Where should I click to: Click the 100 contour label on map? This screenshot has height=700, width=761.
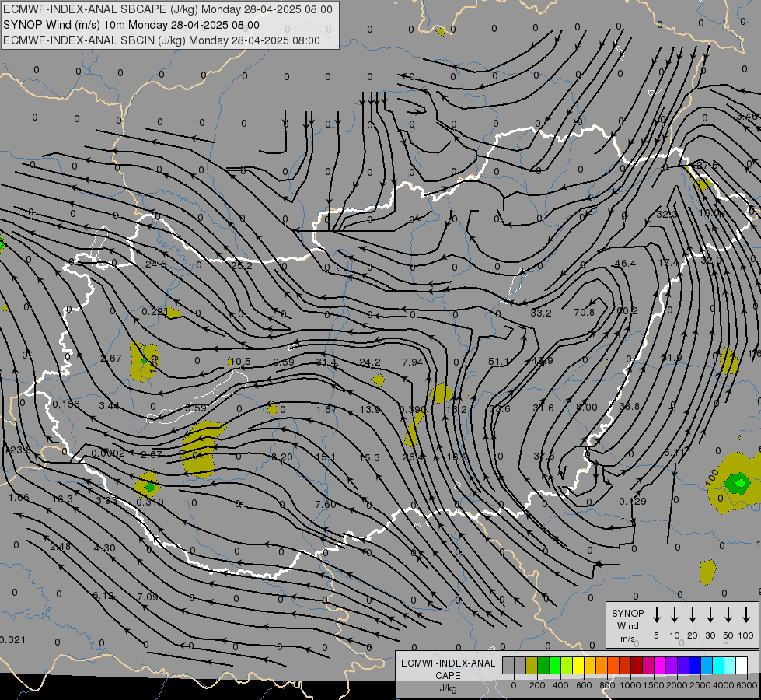tap(713, 478)
